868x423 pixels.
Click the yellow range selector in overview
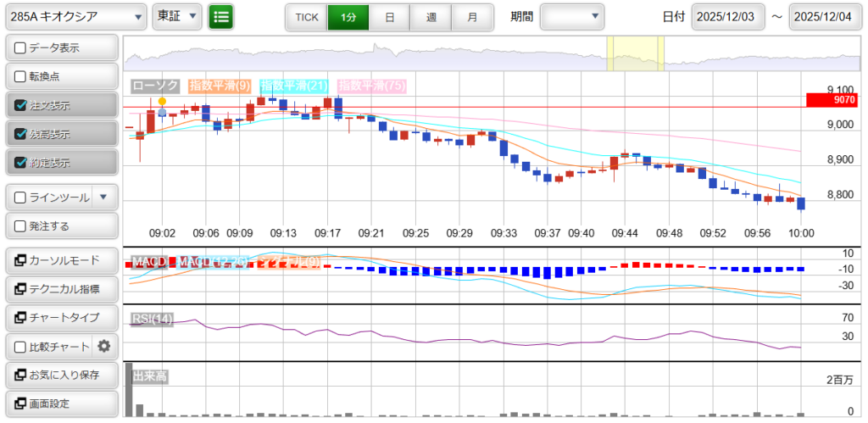(635, 53)
